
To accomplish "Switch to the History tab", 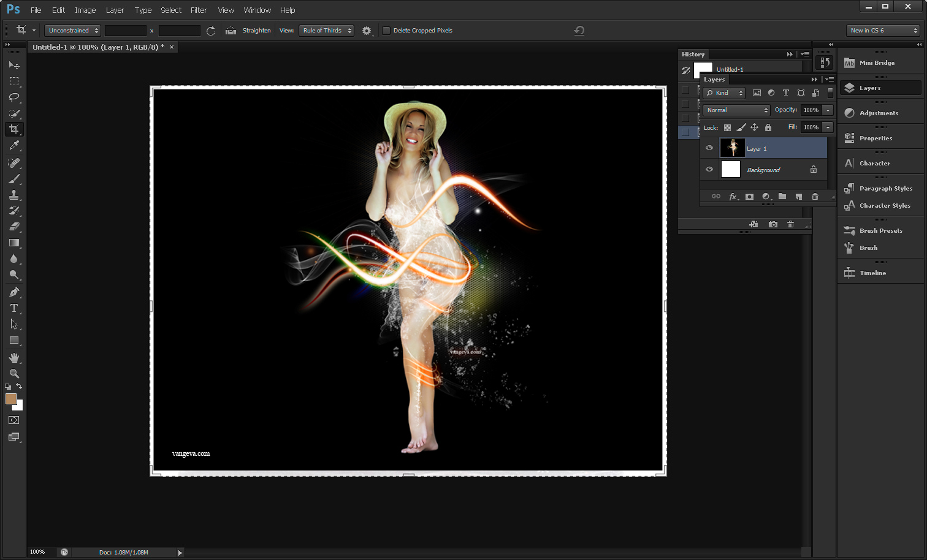I will click(x=693, y=54).
